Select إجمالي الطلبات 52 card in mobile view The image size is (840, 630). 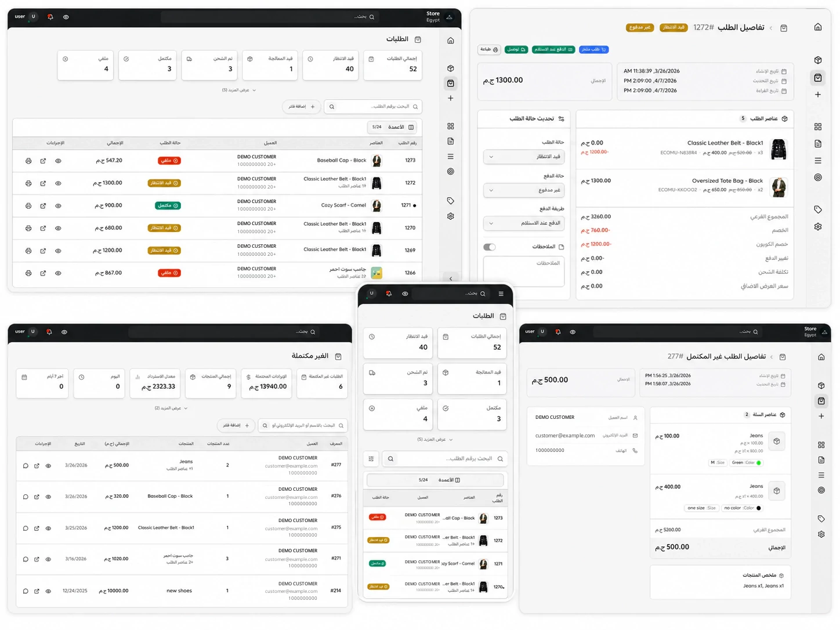tap(472, 343)
